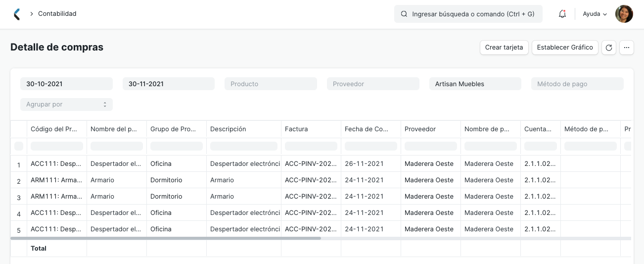Click the search magnifier icon
Image resolution: width=644 pixels, height=264 pixels.
(x=404, y=14)
